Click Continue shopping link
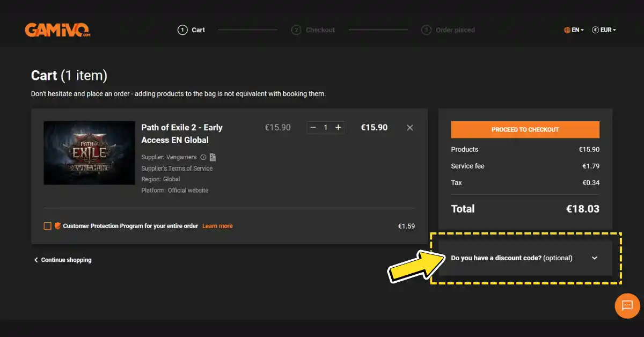 click(x=62, y=260)
